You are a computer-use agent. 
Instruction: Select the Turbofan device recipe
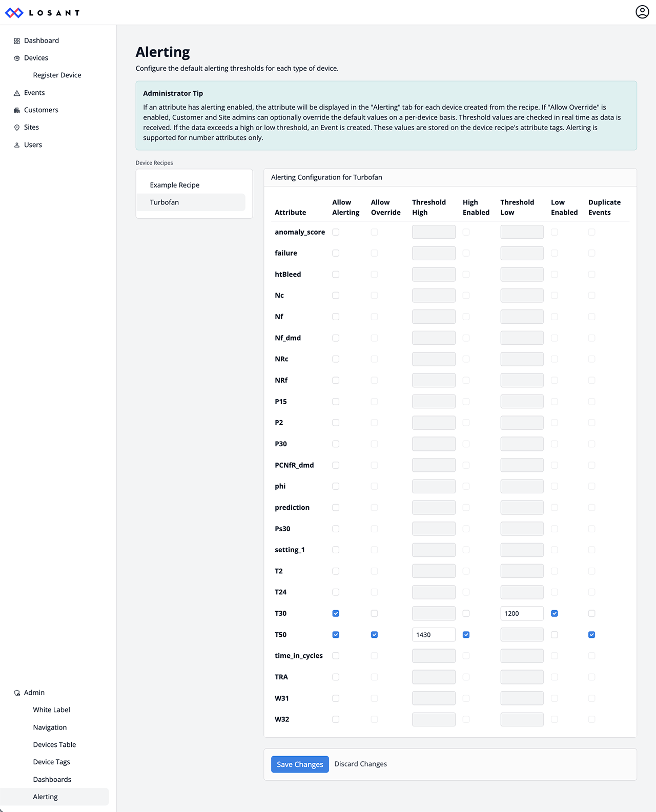coord(165,202)
